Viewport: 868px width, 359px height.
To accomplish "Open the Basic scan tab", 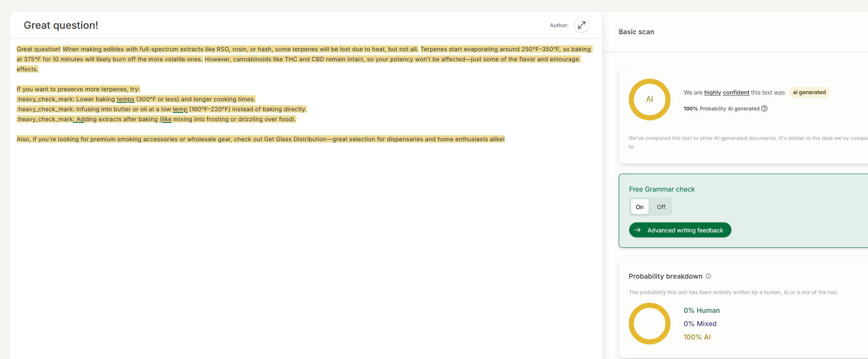I will [636, 32].
